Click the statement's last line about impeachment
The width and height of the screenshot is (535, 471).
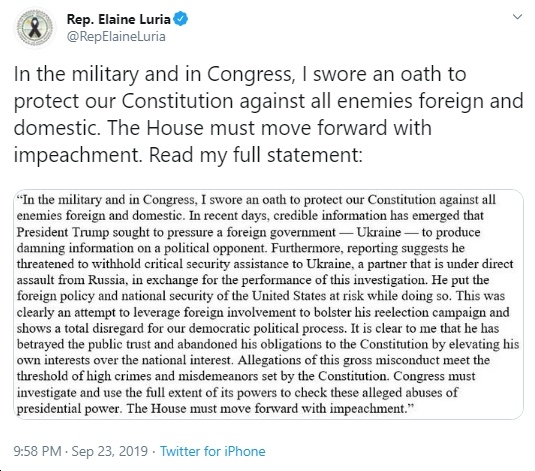point(215,409)
